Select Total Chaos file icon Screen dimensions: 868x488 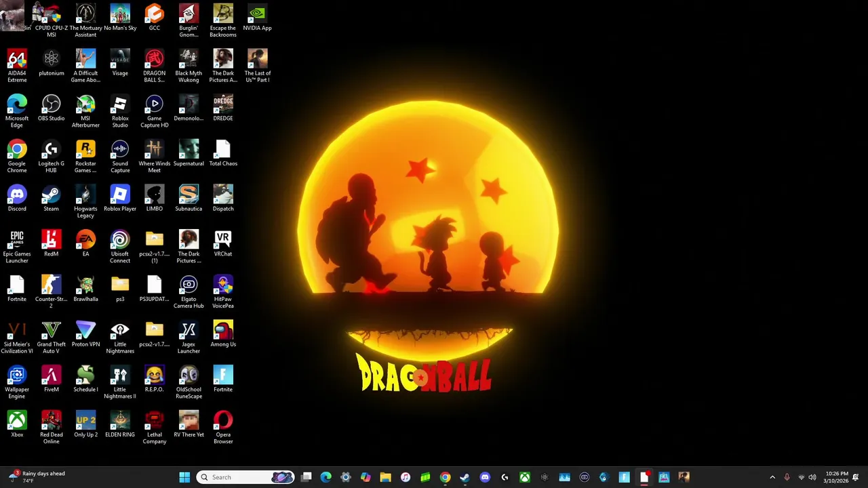tap(223, 154)
